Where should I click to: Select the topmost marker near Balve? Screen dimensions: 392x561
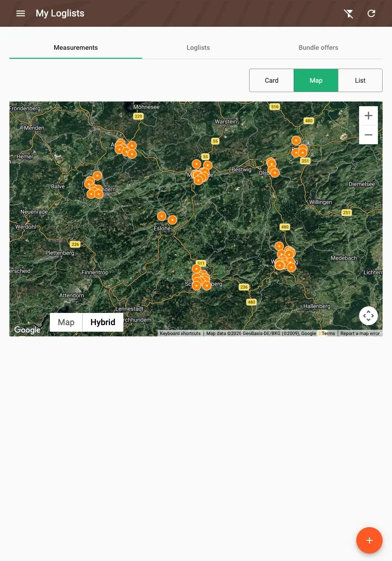(x=97, y=176)
